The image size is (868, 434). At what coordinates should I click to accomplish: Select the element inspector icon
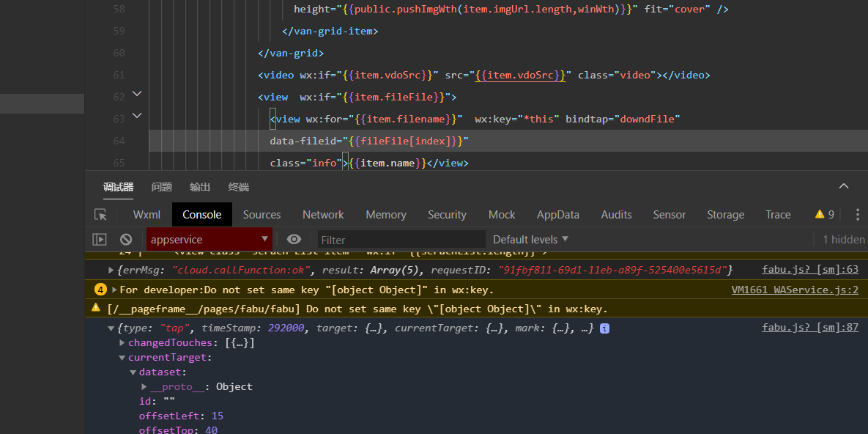[x=100, y=215]
